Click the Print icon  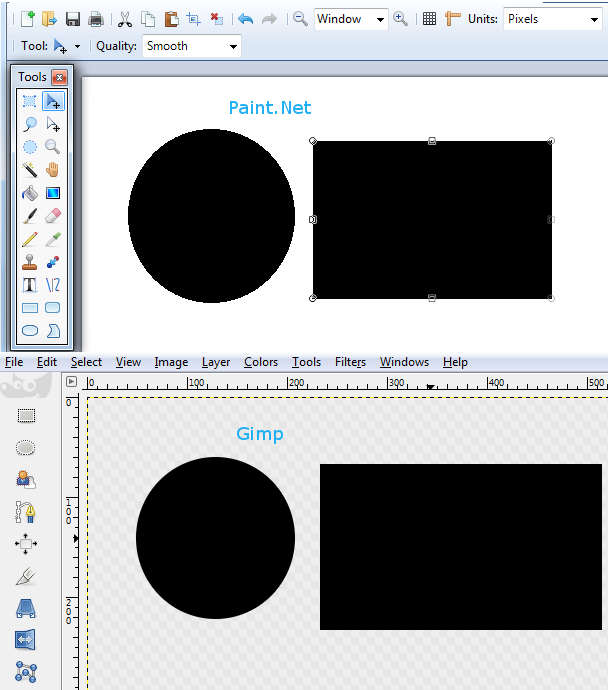tap(96, 19)
